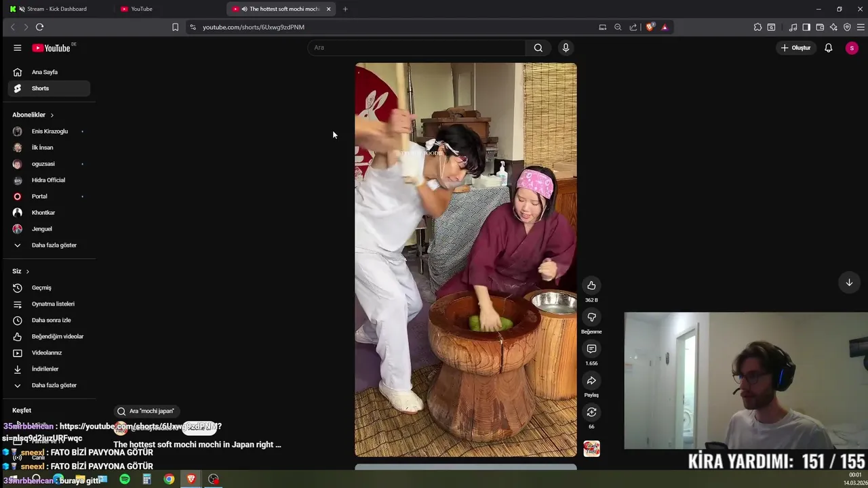868x488 pixels.
Task: Open the Brave Shields lion icon
Action: (650, 27)
